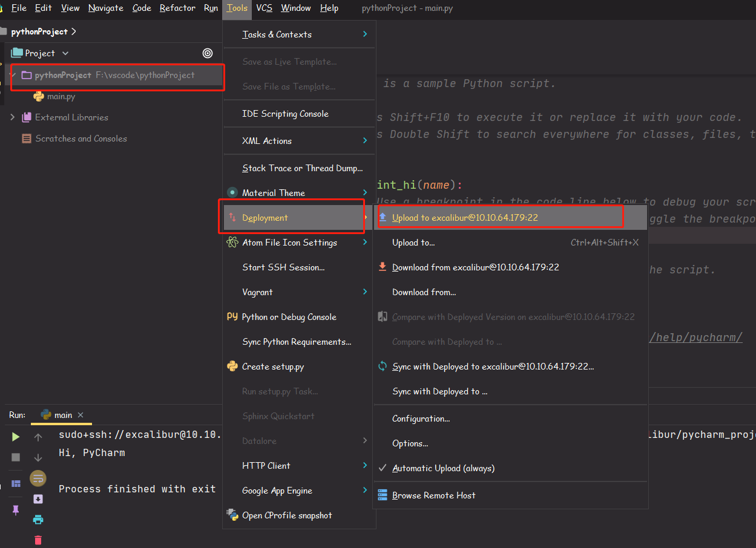The width and height of the screenshot is (756, 548).
Task: Open the Refactor menu
Action: coord(177,8)
